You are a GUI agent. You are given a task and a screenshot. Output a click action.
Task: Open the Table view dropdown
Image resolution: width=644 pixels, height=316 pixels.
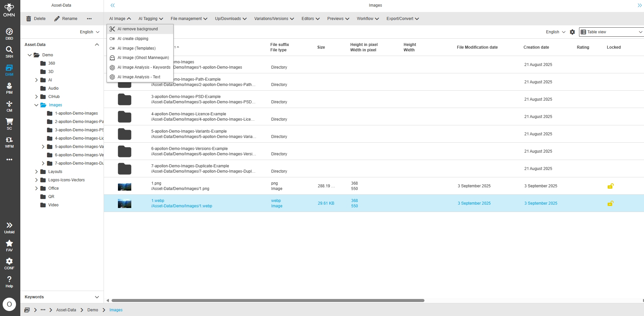coord(611,32)
